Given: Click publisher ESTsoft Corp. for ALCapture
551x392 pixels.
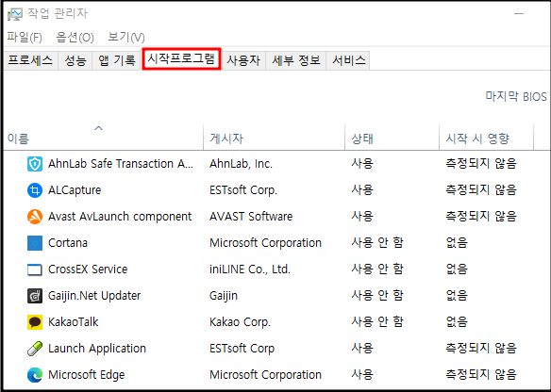Looking at the screenshot, I should 243,190.
